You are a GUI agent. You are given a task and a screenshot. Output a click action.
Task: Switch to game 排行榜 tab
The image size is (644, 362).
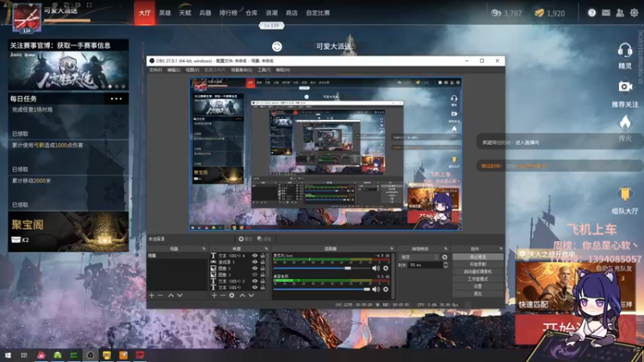(x=229, y=13)
